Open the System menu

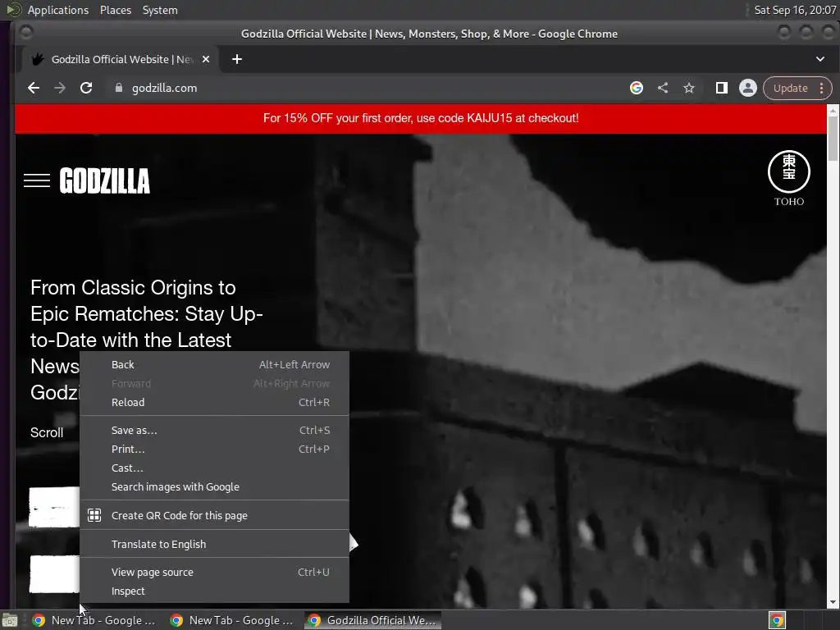(x=160, y=10)
